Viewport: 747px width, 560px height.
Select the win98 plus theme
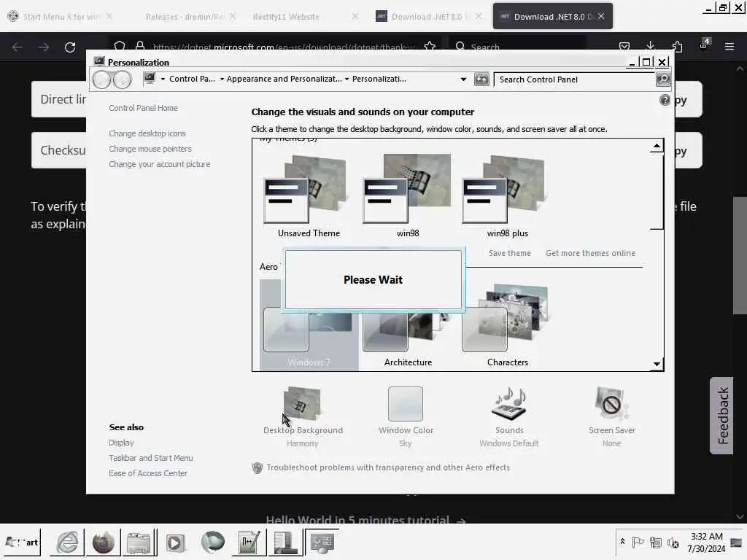pyautogui.click(x=508, y=197)
